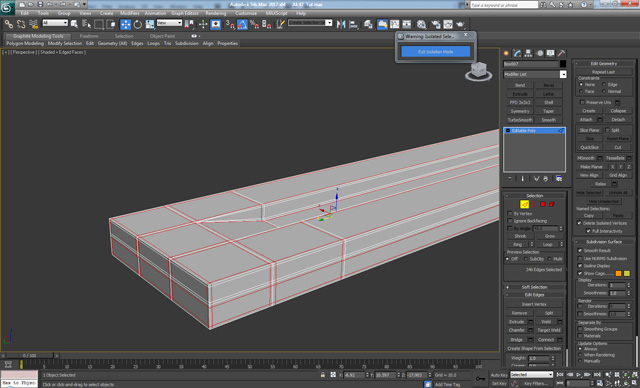
Task: Click the orange Show Cage swatch
Action: pos(618,273)
